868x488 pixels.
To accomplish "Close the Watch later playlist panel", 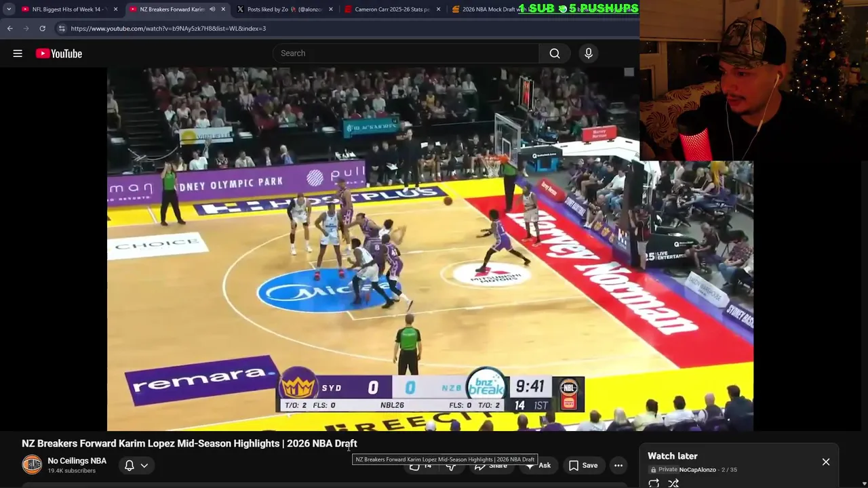I will pyautogui.click(x=826, y=462).
